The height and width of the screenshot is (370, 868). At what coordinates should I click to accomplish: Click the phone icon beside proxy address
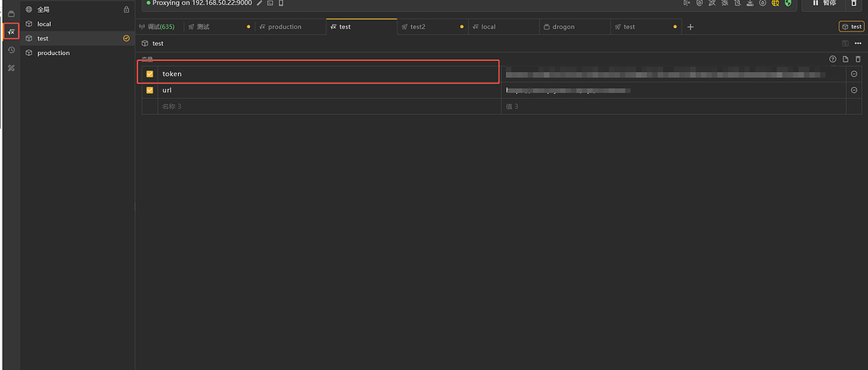281,3
